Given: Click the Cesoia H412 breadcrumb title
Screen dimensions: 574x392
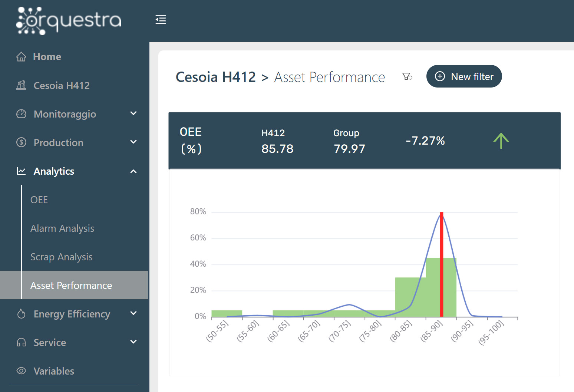Looking at the screenshot, I should pos(215,77).
